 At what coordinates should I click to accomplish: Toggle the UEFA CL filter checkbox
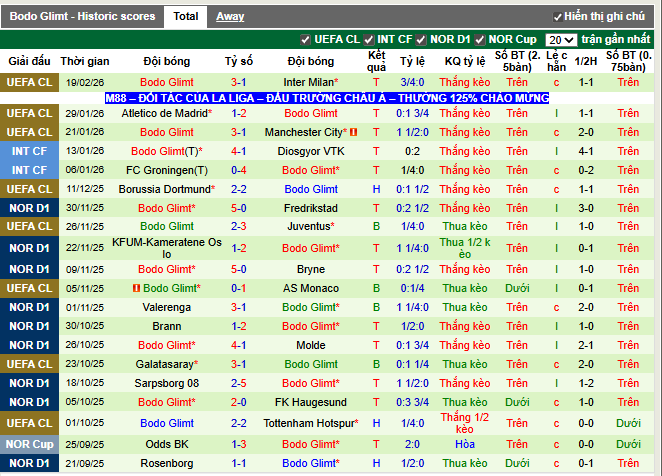[306, 39]
